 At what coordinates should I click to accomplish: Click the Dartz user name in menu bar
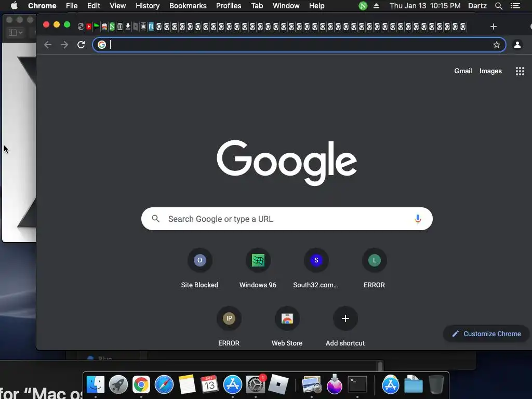pos(477,6)
